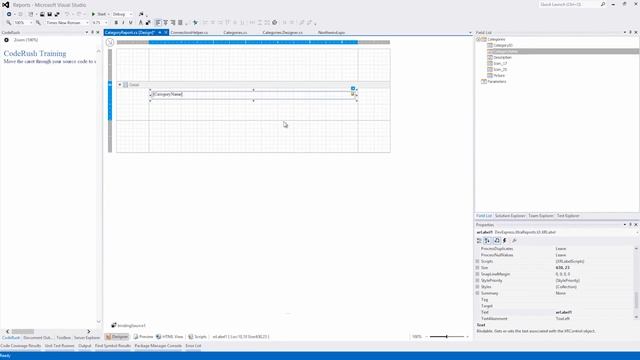Viewport: 640px width, 360px height.
Task: Select the Picture field
Action: pos(499,76)
